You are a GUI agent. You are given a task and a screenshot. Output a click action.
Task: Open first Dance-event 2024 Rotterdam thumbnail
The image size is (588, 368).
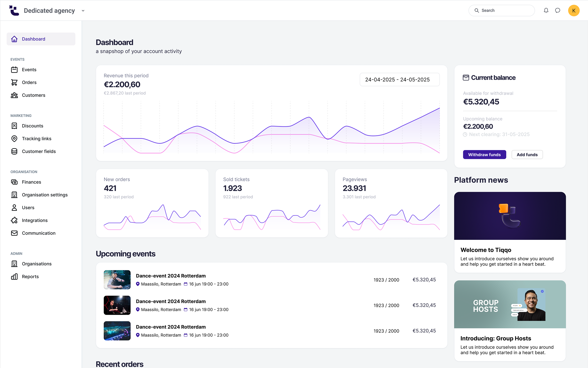[x=117, y=280]
